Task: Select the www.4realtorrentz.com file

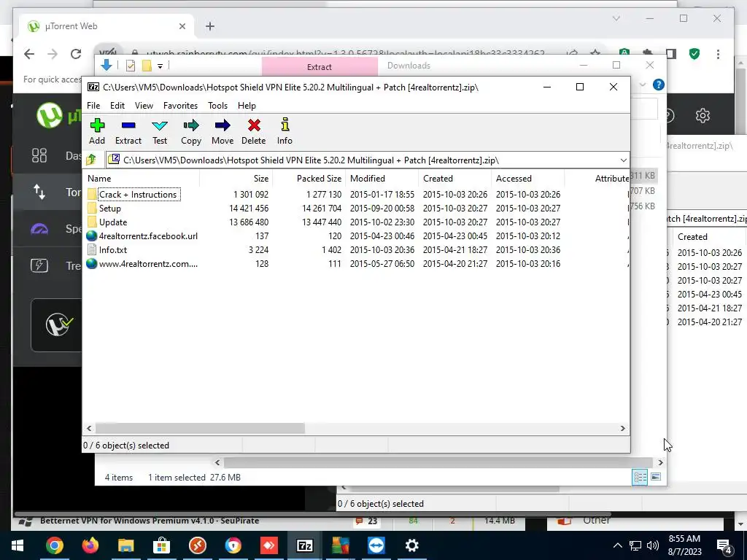Action: pyautogui.click(x=148, y=264)
